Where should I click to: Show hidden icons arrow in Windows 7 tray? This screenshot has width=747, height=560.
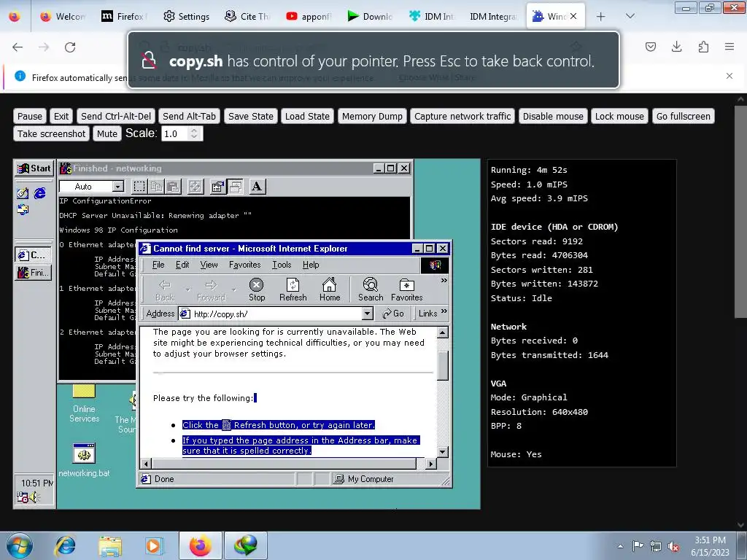tap(620, 546)
